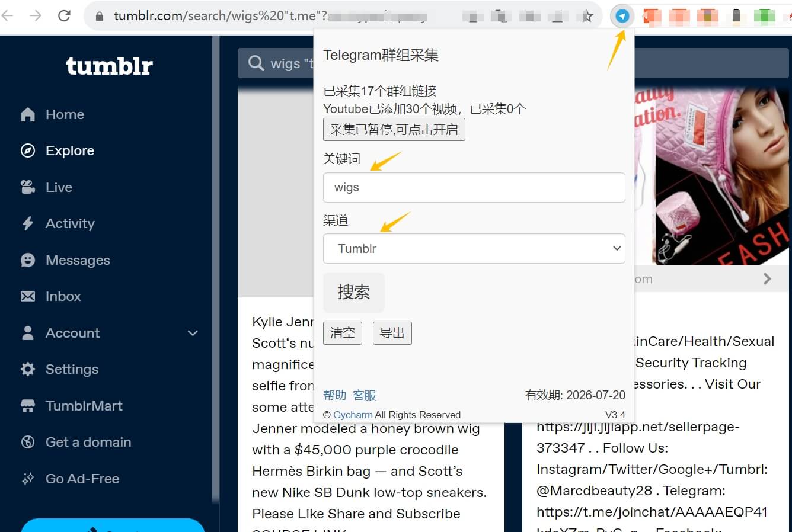Click the 关键词 keyword input field
The width and height of the screenshot is (792, 532).
pyautogui.click(x=474, y=187)
